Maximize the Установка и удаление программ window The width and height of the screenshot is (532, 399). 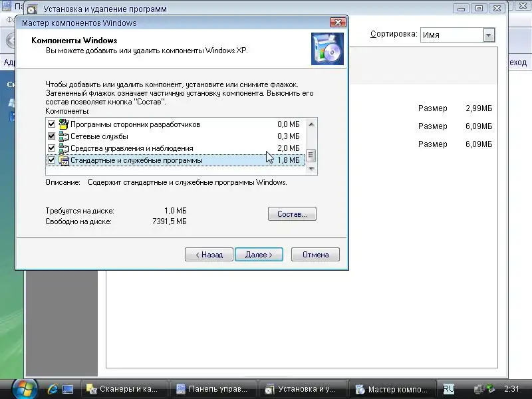(x=479, y=8)
